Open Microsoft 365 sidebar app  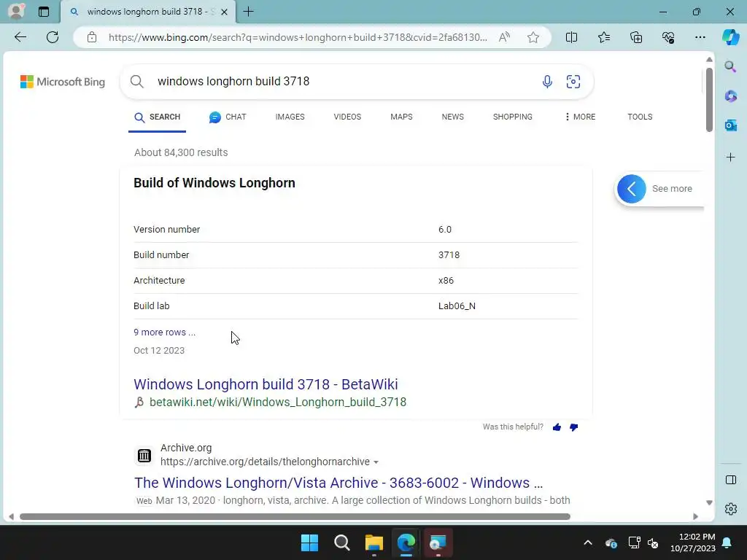pos(730,96)
